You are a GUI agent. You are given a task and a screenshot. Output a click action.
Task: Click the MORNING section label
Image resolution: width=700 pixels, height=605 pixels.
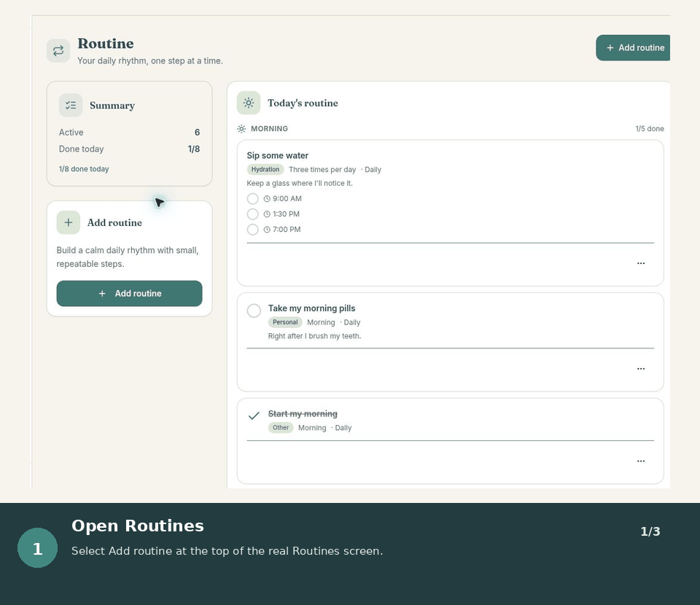pos(269,129)
